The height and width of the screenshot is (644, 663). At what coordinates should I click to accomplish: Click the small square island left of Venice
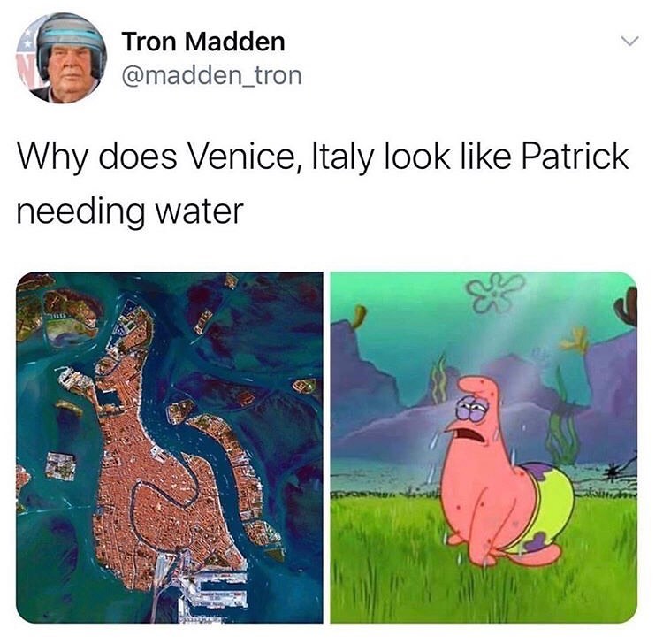pyautogui.click(x=61, y=466)
